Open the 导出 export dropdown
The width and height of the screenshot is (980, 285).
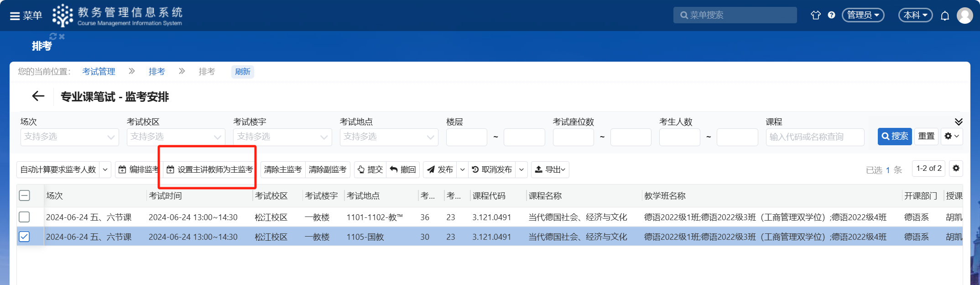550,169
